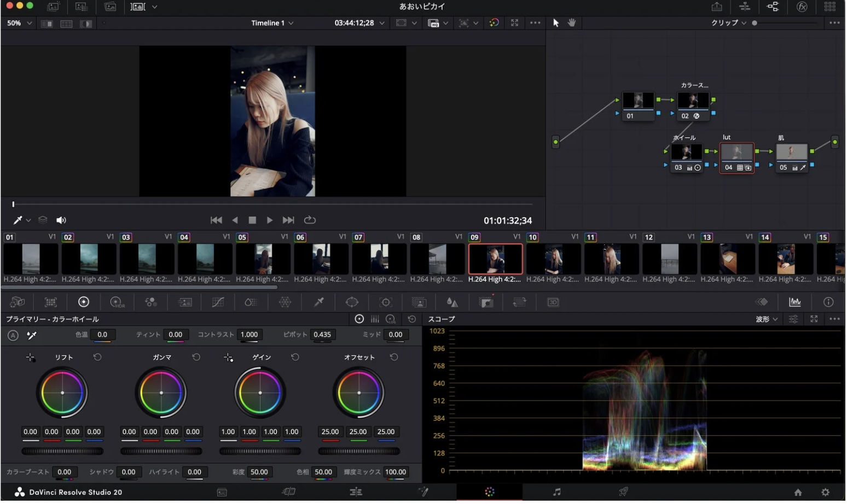
Task: Open the Power Window palette
Action: tap(352, 303)
